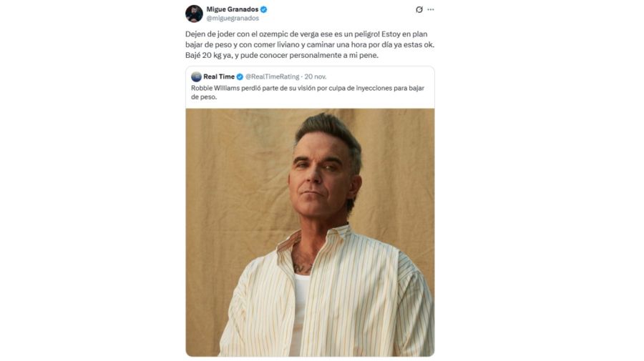Click the main tweet text about ozempic
The width and height of the screenshot is (644, 361).
coord(315,44)
